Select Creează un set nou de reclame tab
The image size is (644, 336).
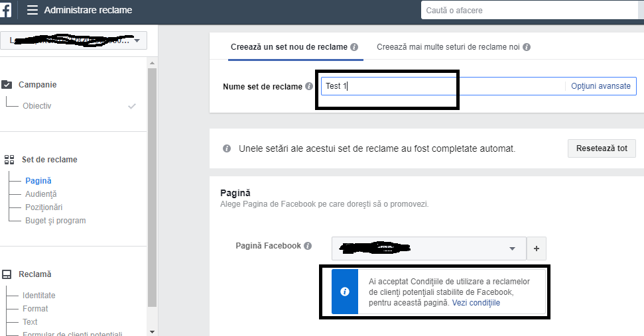[289, 47]
